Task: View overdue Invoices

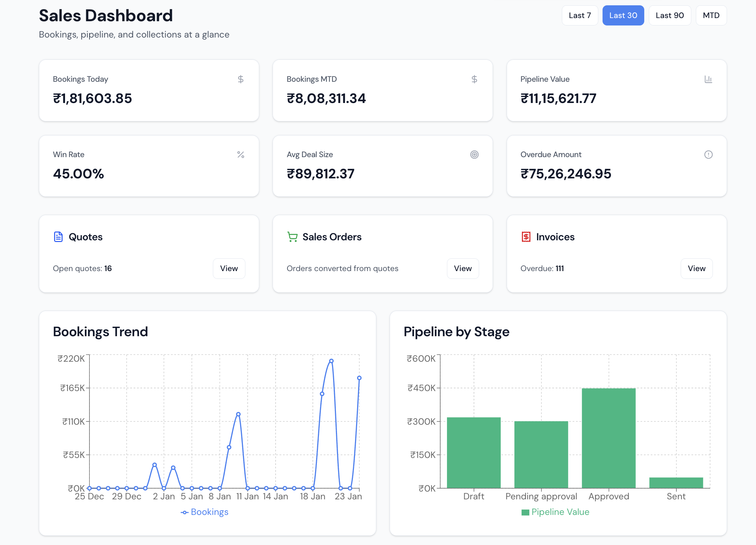Action: coord(696,269)
